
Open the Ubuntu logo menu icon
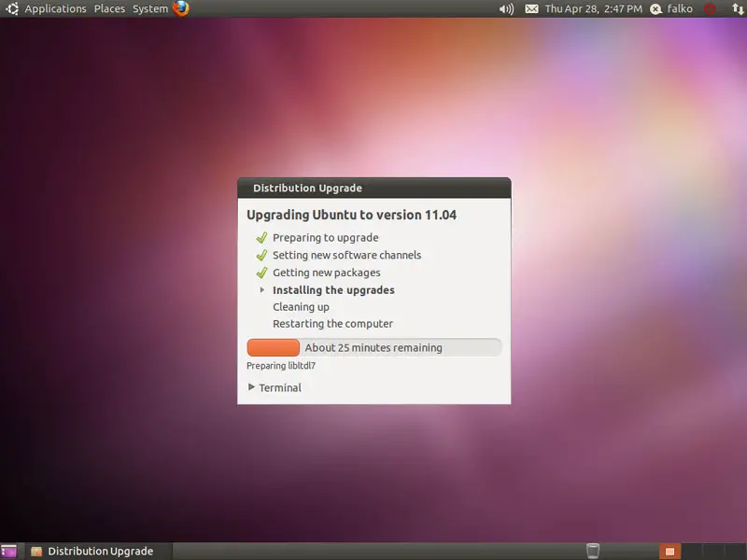(12, 8)
